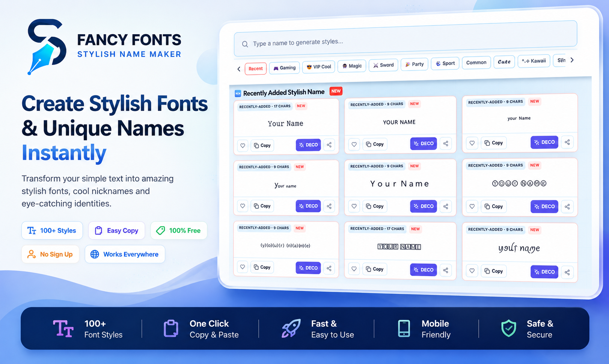This screenshot has width=609, height=364.
Task: Click the Recently Added Stylish Name heading
Action: click(283, 93)
